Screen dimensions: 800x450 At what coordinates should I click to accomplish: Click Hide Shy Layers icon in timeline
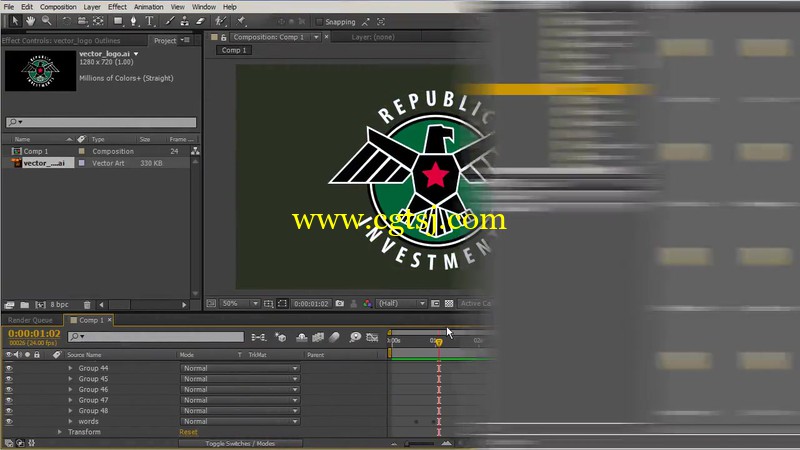302,337
